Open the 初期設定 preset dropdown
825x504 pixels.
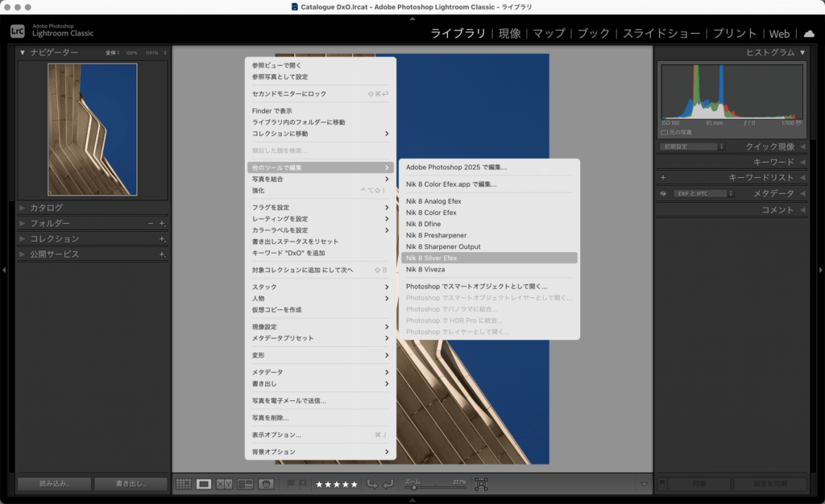tap(692, 147)
